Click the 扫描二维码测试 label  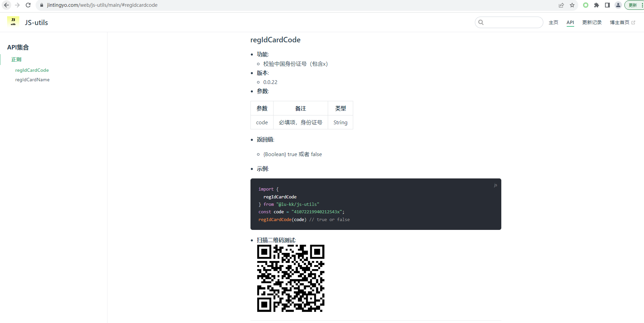tap(276, 240)
